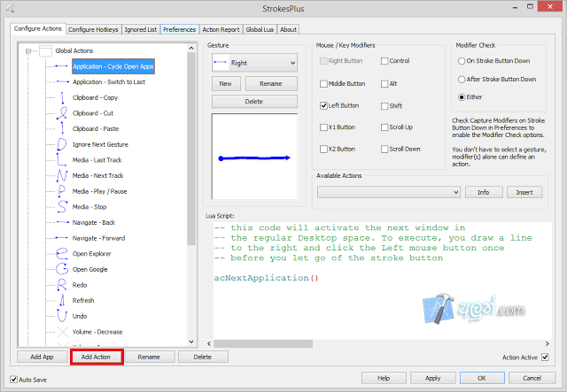Click the D gesture icon for Ignore Next Gesture
This screenshot has width=567, height=392.
coord(62,144)
